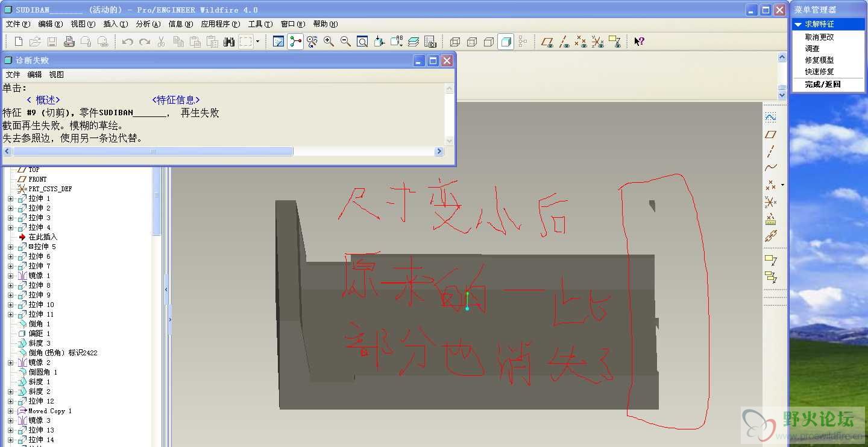
Task: Choose 取消更改 in menu manager
Action: pos(819,37)
